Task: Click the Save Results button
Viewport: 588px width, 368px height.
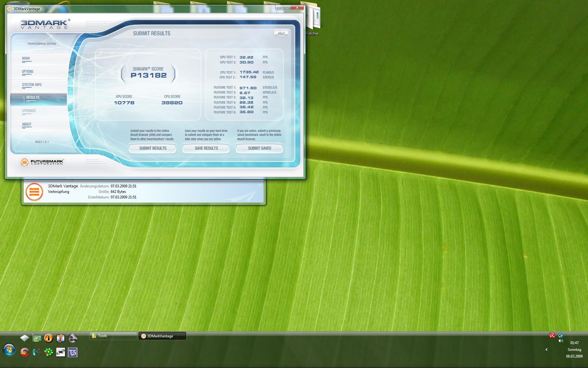Action: click(x=206, y=148)
